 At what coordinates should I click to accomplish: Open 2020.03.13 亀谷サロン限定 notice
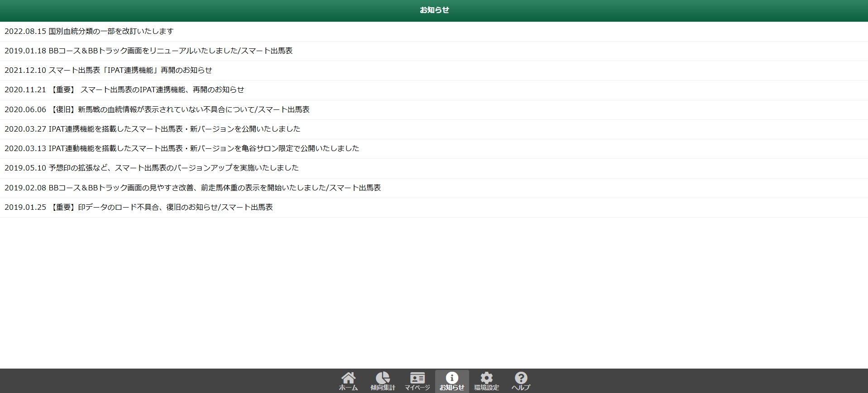point(182,148)
